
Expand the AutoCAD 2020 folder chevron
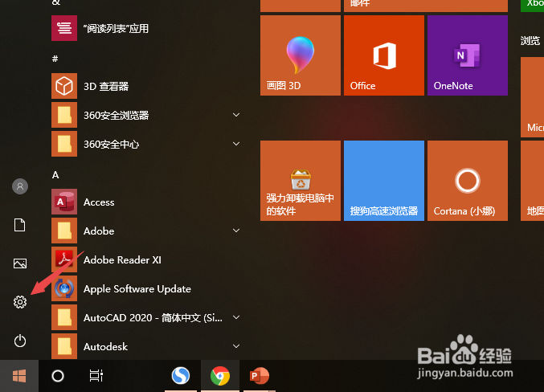click(236, 317)
